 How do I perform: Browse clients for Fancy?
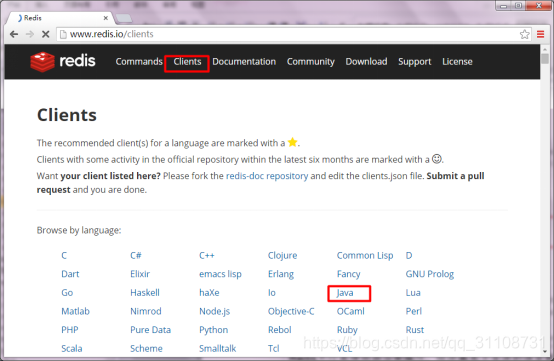[x=348, y=274]
